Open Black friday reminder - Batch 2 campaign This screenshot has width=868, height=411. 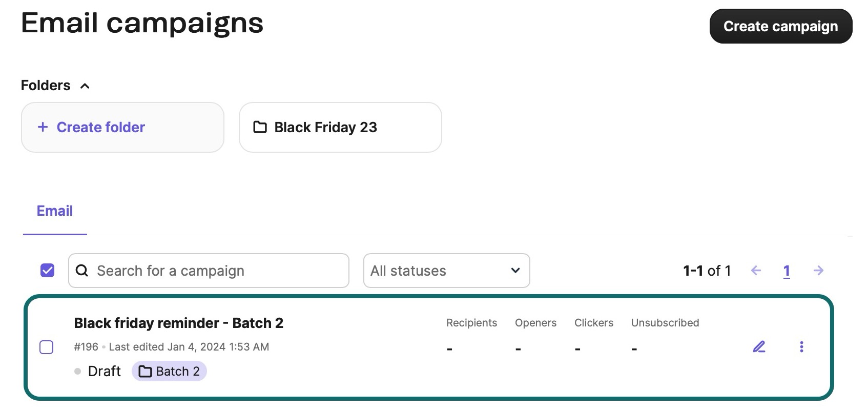pos(178,323)
